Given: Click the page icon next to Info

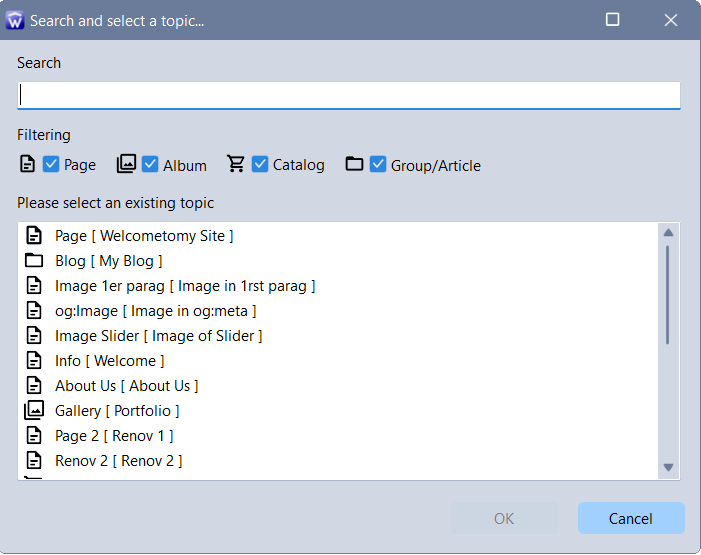Looking at the screenshot, I should click(x=34, y=361).
